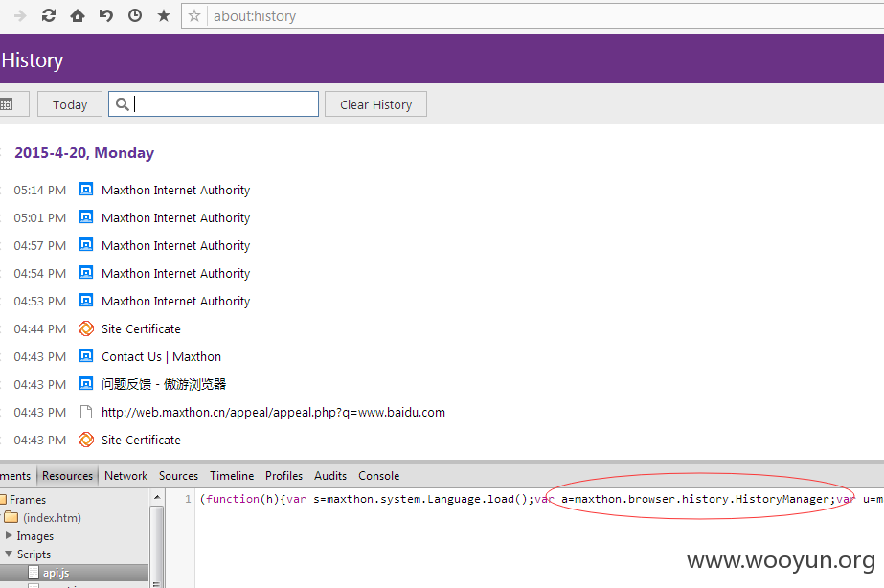This screenshot has height=588, width=884.
Task: Select the Frames tree item
Action: pos(28,500)
